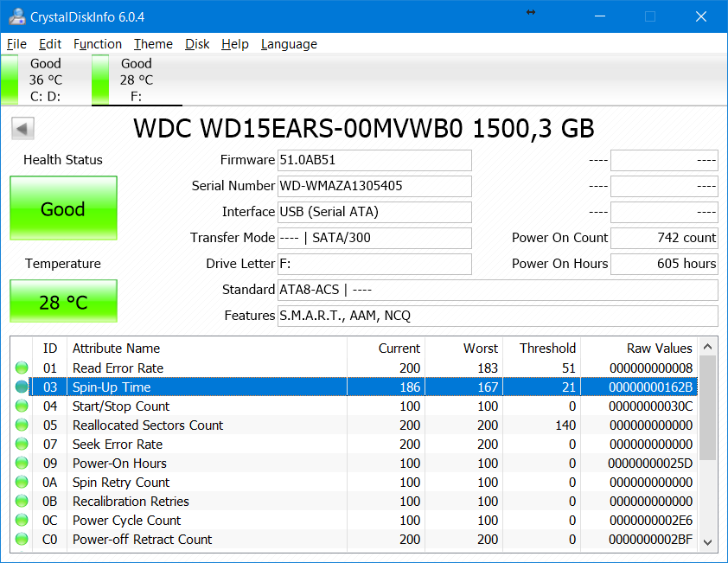Open the Language menu
This screenshot has width=728, height=563.
pos(289,44)
